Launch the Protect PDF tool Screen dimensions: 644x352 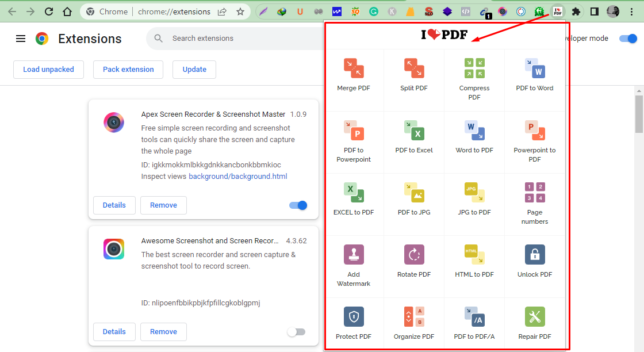click(354, 323)
